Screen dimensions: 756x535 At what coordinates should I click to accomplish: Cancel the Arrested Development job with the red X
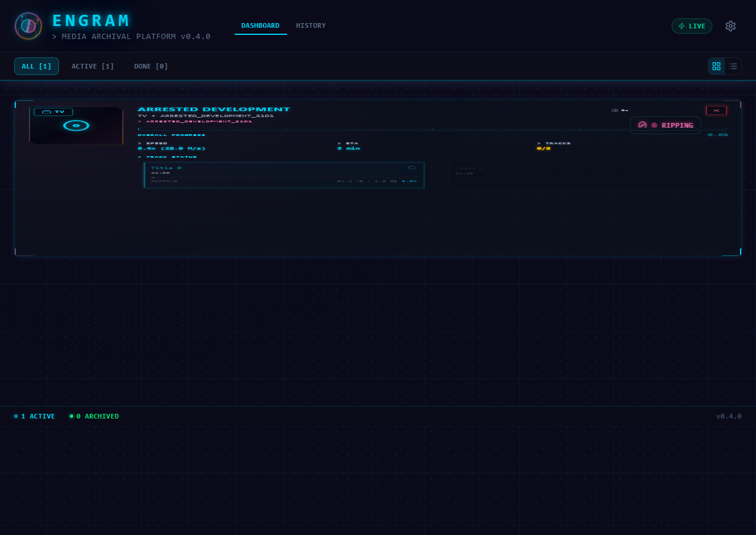point(716,111)
